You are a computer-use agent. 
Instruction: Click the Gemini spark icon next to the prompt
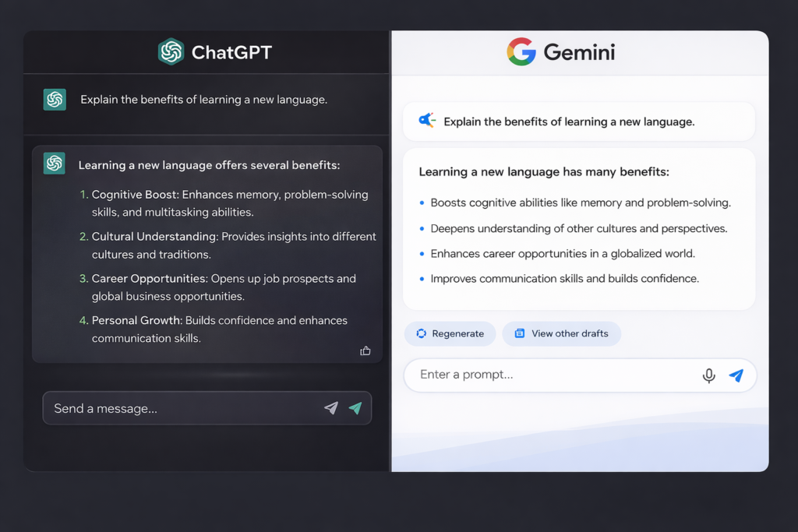pos(428,120)
